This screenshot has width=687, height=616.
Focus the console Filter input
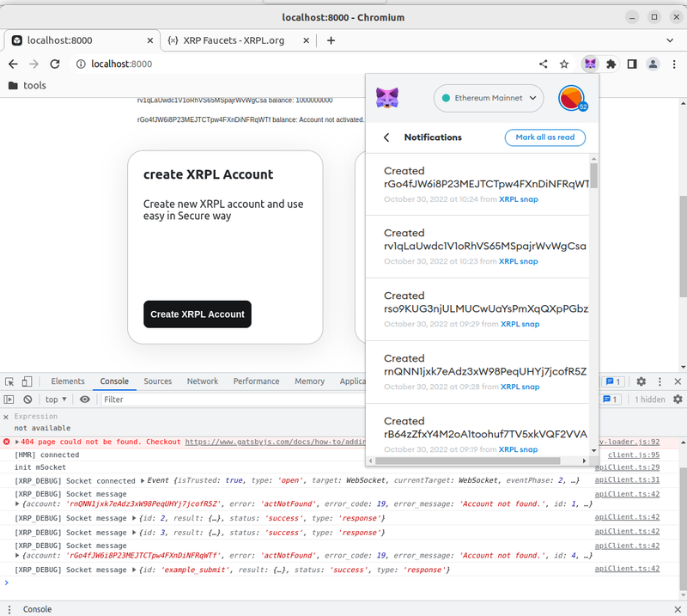click(x=232, y=399)
